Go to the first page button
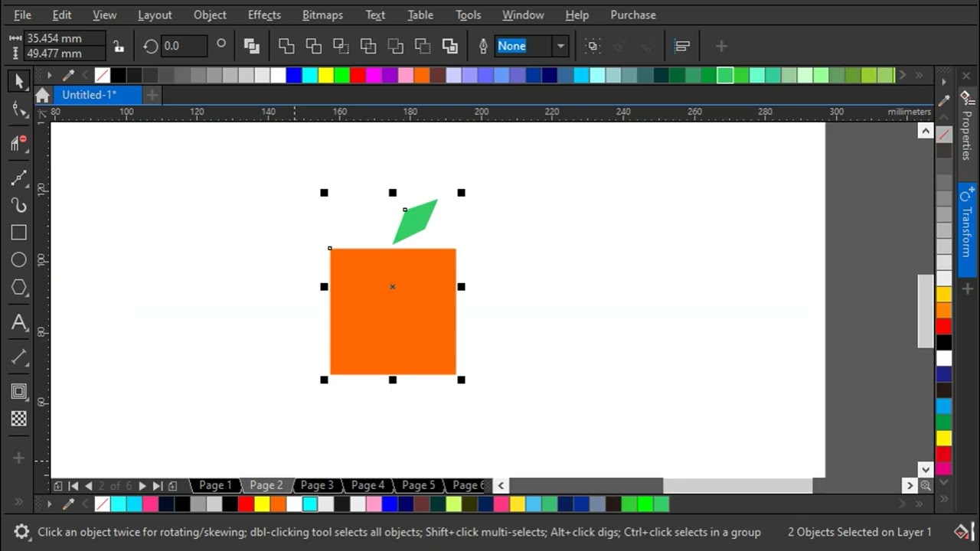 pos(73,485)
